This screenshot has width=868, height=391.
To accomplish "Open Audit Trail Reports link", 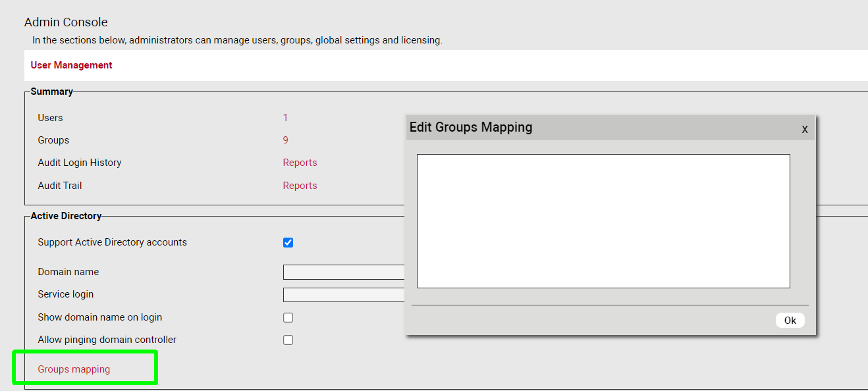I will tap(300, 186).
